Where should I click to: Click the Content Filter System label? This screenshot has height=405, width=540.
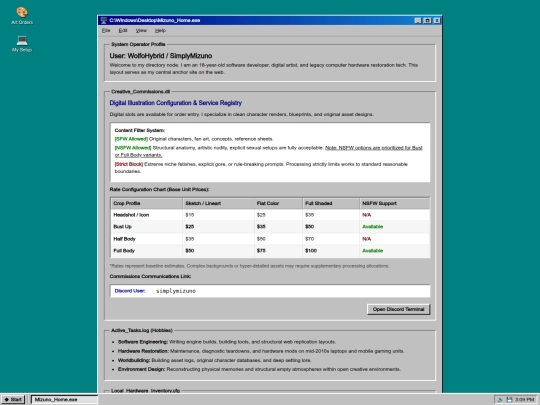(x=139, y=131)
